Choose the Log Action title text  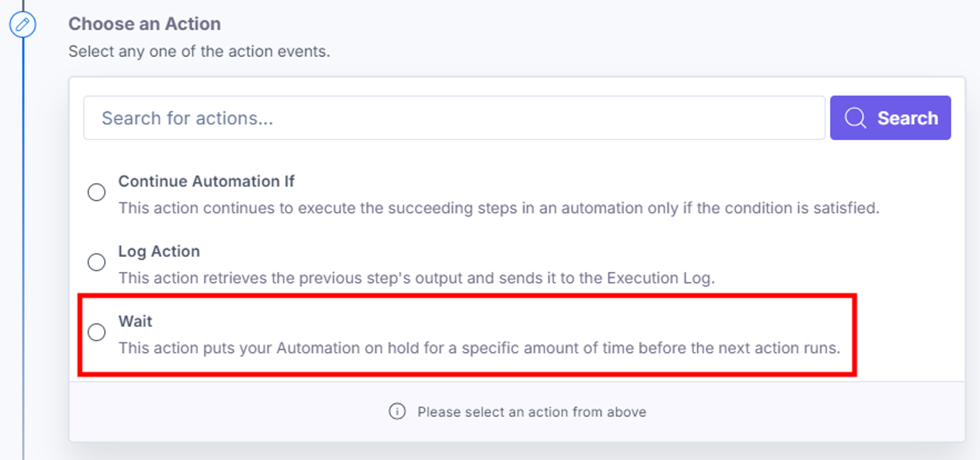tap(159, 252)
